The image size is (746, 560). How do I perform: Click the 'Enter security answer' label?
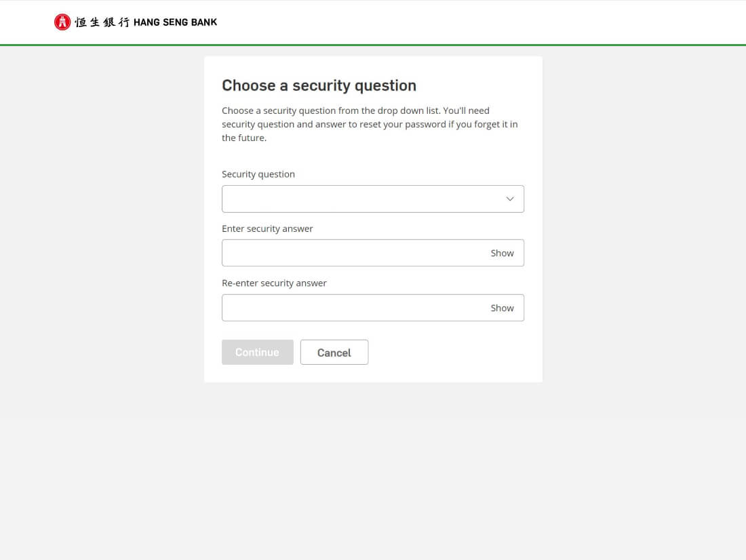(267, 228)
